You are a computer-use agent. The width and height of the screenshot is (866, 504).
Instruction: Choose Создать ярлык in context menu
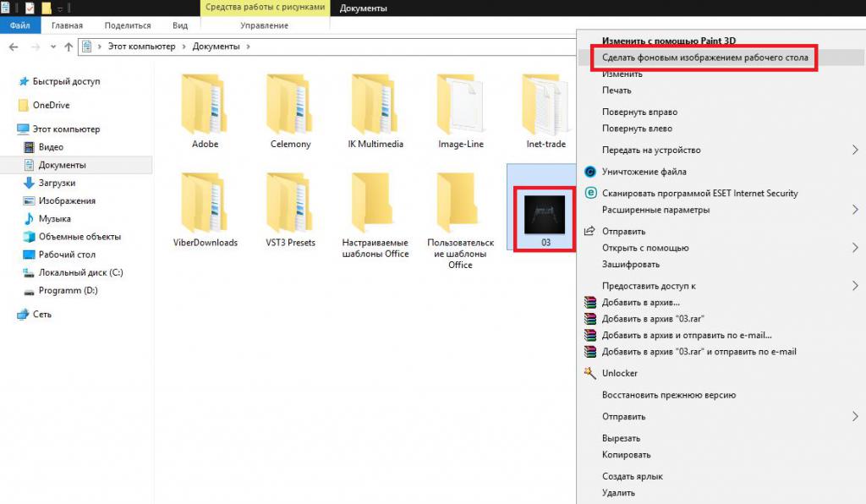[x=632, y=476]
